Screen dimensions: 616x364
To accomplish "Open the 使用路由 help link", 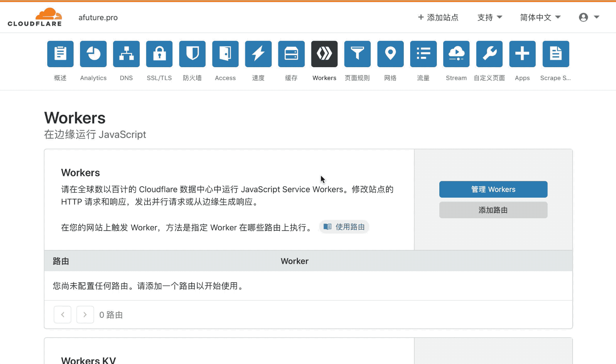I will [x=344, y=227].
